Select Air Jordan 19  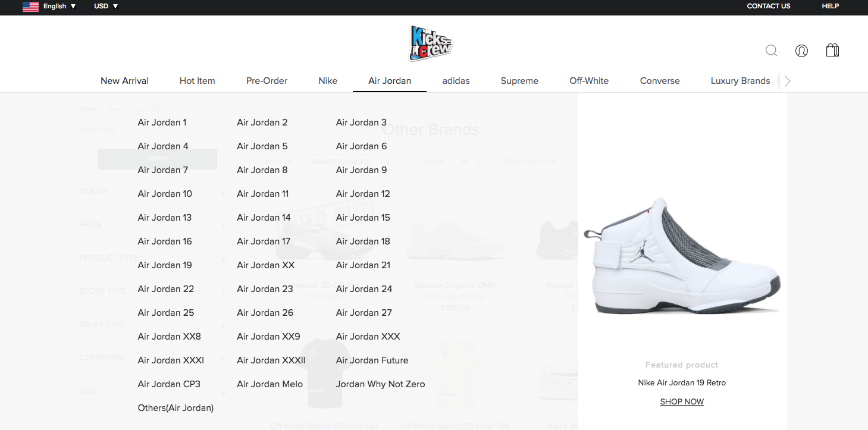pyautogui.click(x=165, y=265)
